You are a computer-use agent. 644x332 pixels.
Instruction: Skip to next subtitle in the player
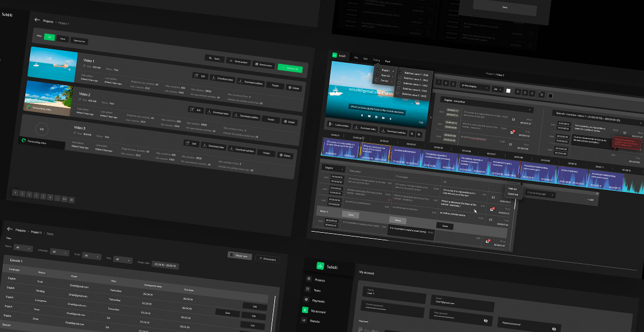[390, 119]
